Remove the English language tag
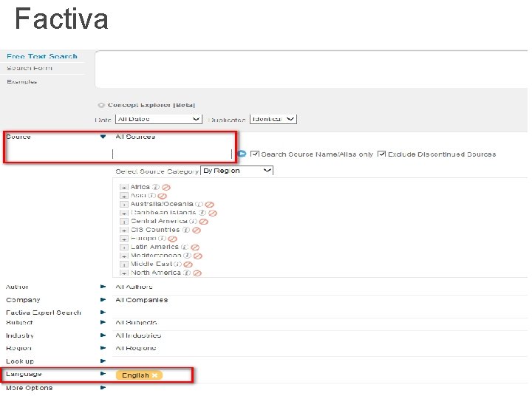 click(x=155, y=375)
